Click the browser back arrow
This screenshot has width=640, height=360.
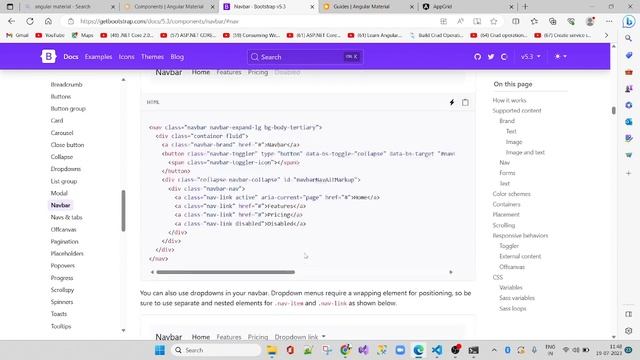pyautogui.click(x=11, y=21)
